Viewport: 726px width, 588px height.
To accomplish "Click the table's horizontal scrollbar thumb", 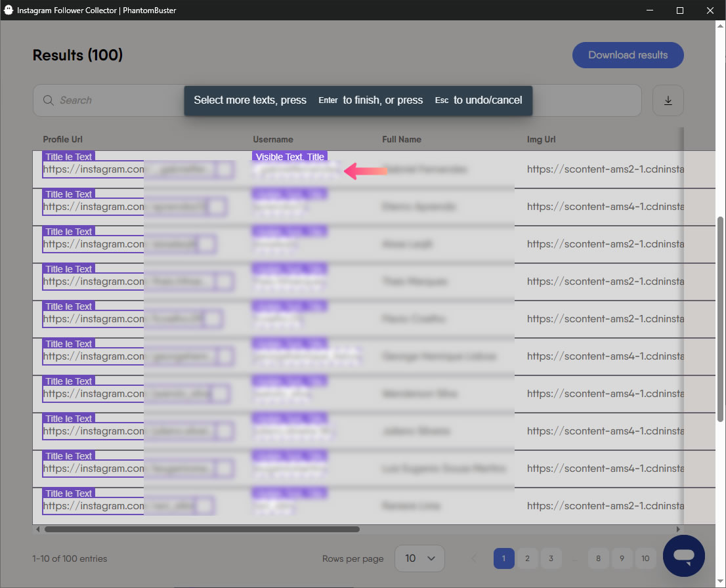I will [x=202, y=529].
